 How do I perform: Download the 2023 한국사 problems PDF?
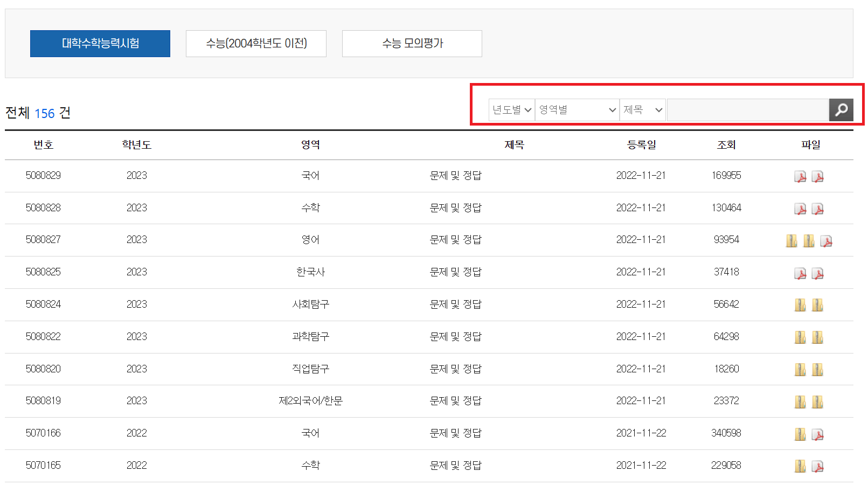[801, 272]
